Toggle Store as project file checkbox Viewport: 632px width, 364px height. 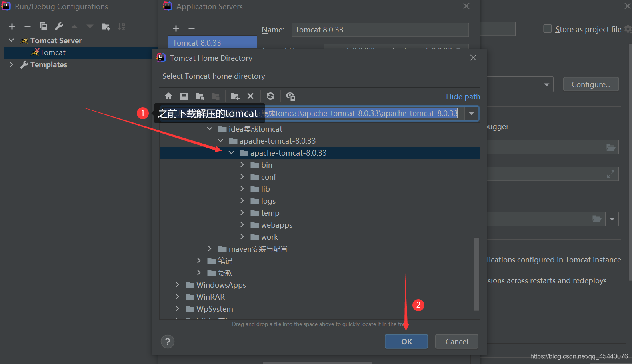[x=548, y=29]
